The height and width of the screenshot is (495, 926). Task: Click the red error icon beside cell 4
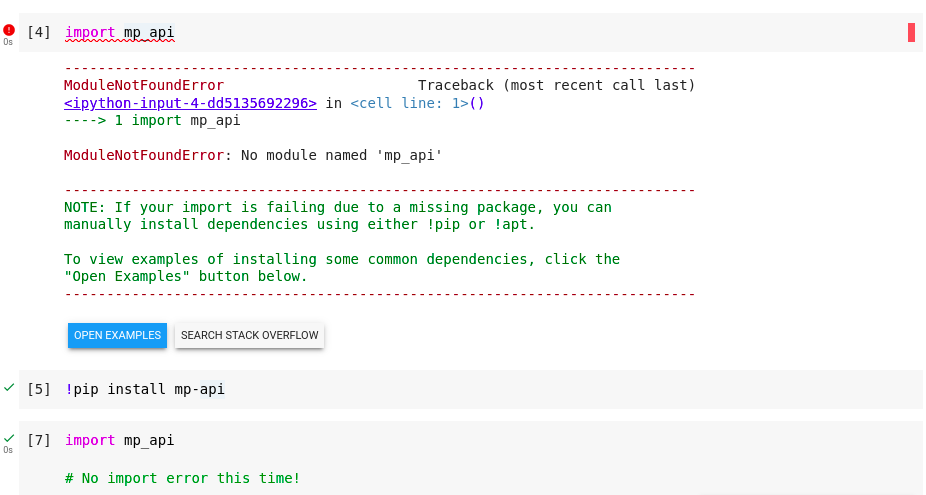click(9, 30)
